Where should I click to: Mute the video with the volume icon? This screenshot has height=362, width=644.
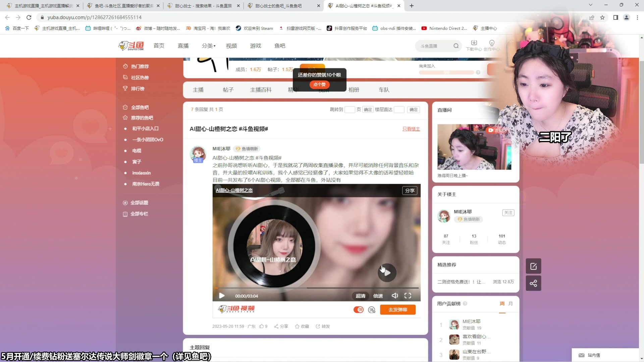[x=395, y=296]
